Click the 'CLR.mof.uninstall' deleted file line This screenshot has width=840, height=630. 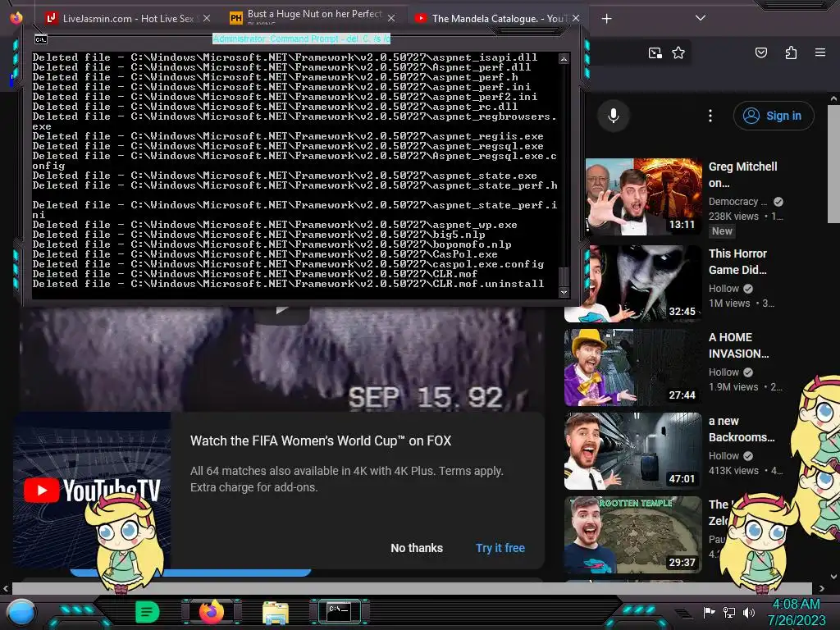click(x=288, y=284)
